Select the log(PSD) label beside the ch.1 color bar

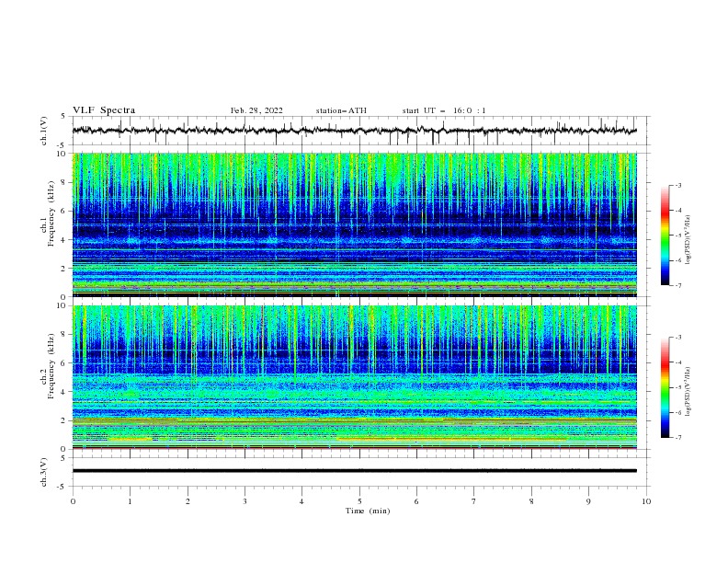pos(688,240)
